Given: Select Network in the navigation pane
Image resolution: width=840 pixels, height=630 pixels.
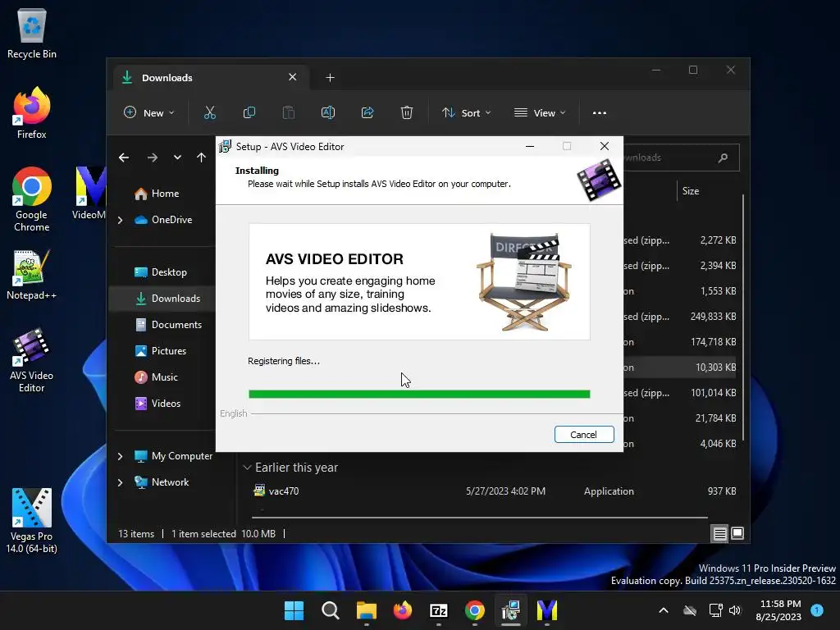Looking at the screenshot, I should (x=162, y=482).
